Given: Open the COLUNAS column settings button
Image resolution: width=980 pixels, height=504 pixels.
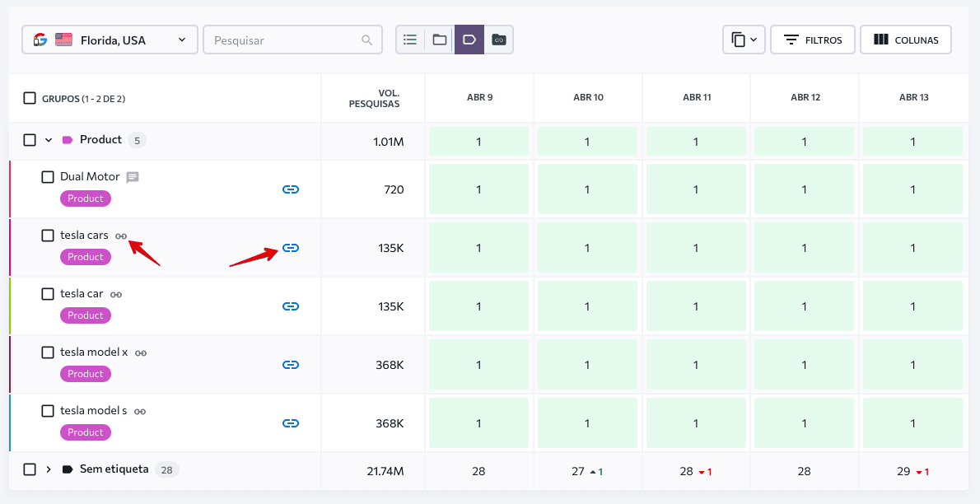Looking at the screenshot, I should pyautogui.click(x=906, y=40).
